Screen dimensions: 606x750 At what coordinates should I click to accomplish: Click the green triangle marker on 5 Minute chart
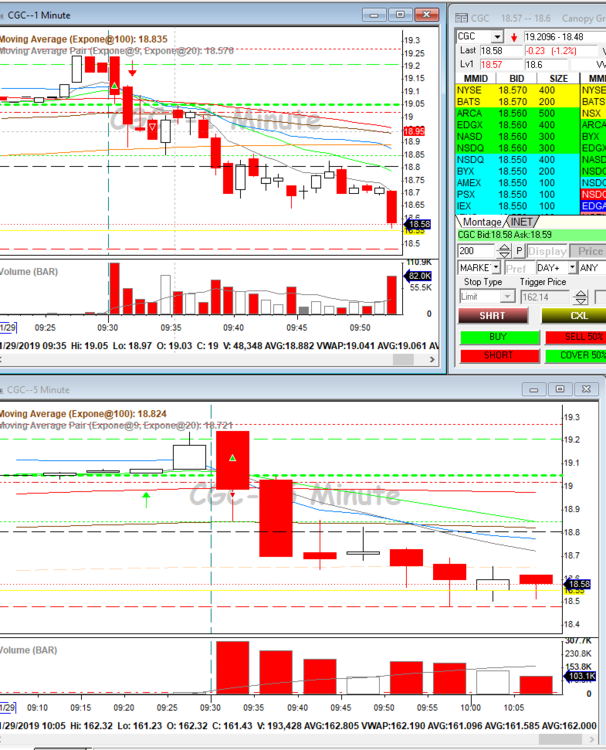[x=232, y=458]
